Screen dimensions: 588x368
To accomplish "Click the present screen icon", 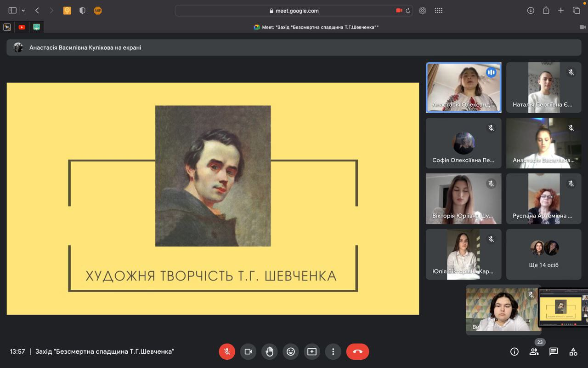I will pyautogui.click(x=312, y=351).
